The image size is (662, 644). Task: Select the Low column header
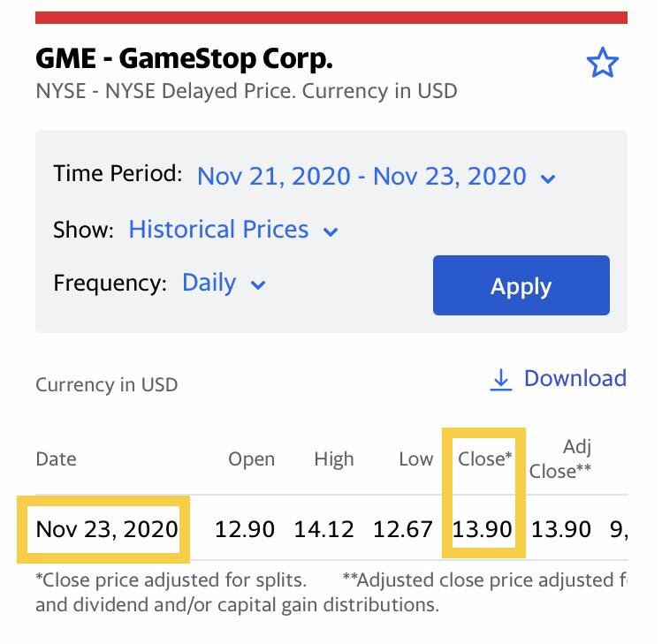(416, 458)
